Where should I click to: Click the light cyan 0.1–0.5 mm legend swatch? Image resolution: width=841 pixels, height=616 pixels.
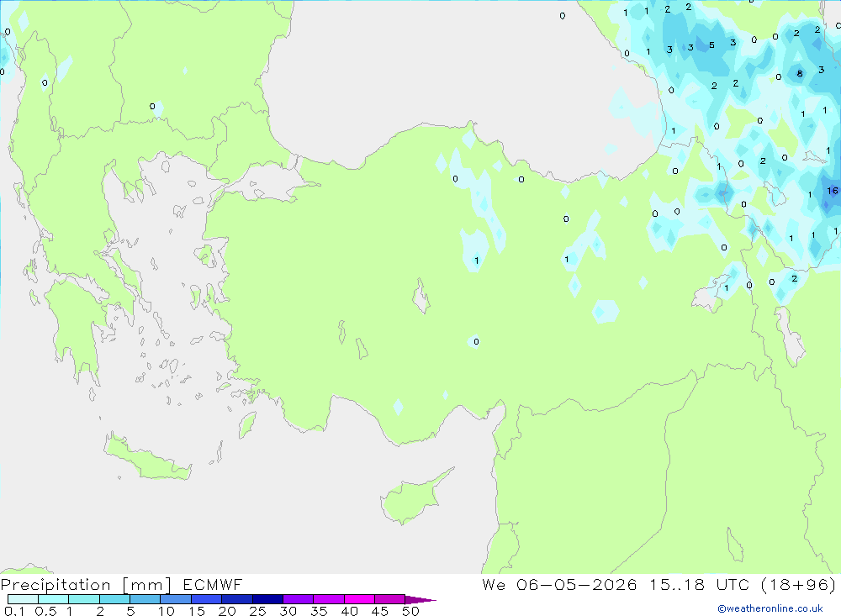coord(23,599)
